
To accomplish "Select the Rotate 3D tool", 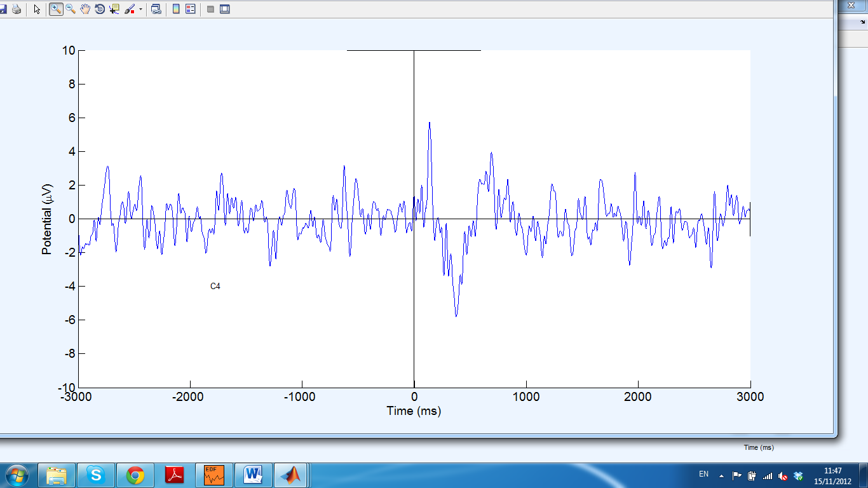I will click(x=99, y=9).
